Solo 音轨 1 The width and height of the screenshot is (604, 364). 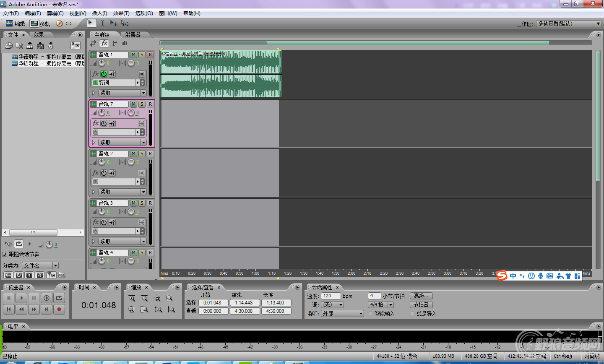pos(142,55)
